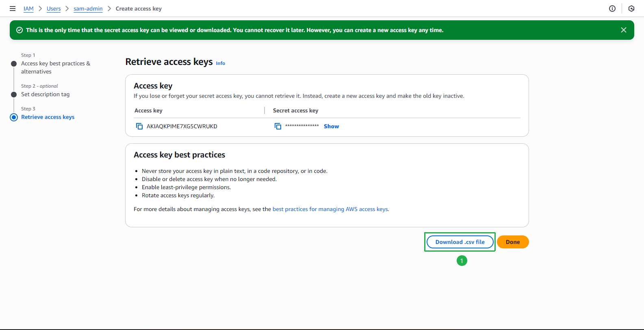The width and height of the screenshot is (644, 330).
Task: Download the .csv file
Action: [x=460, y=242]
